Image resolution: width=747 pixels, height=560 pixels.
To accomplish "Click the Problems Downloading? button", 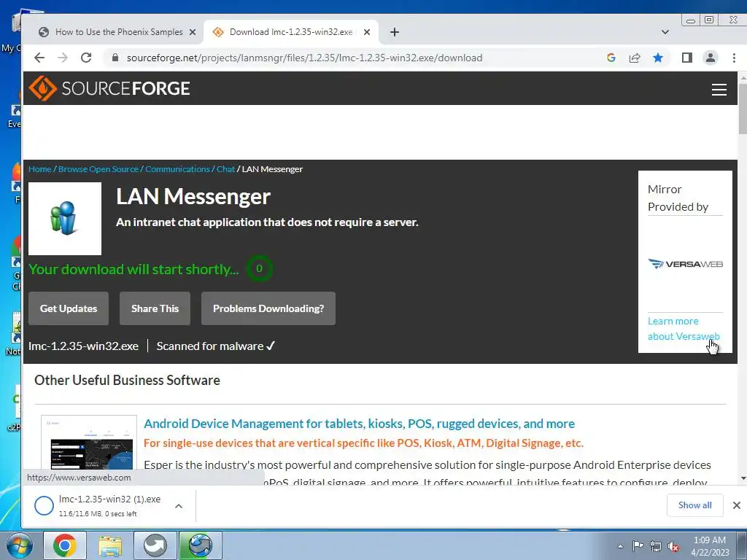I will (x=268, y=308).
